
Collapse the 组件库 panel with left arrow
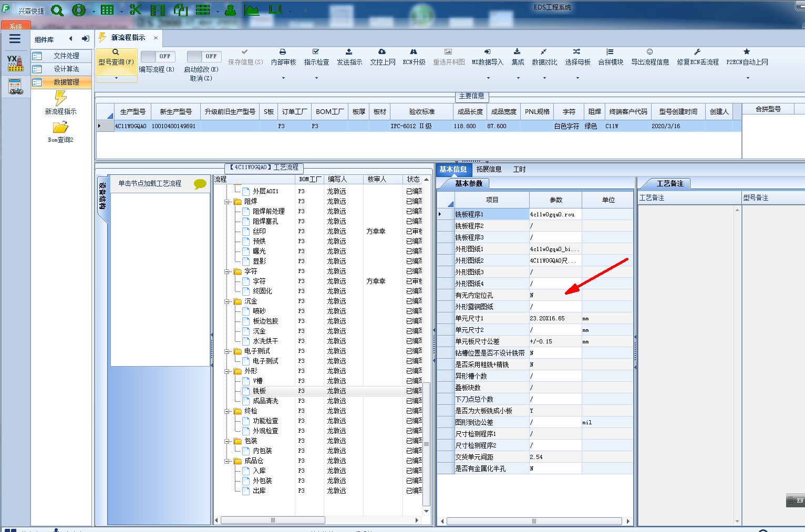[x=70, y=38]
